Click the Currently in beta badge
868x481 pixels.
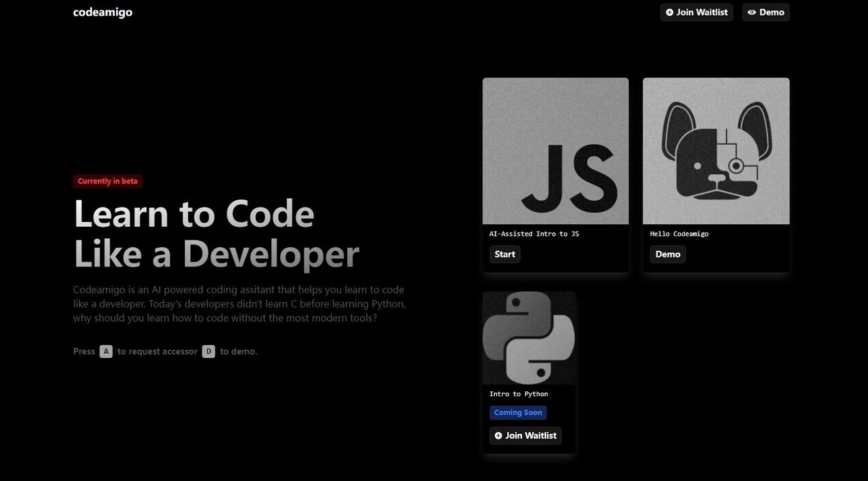pyautogui.click(x=107, y=180)
